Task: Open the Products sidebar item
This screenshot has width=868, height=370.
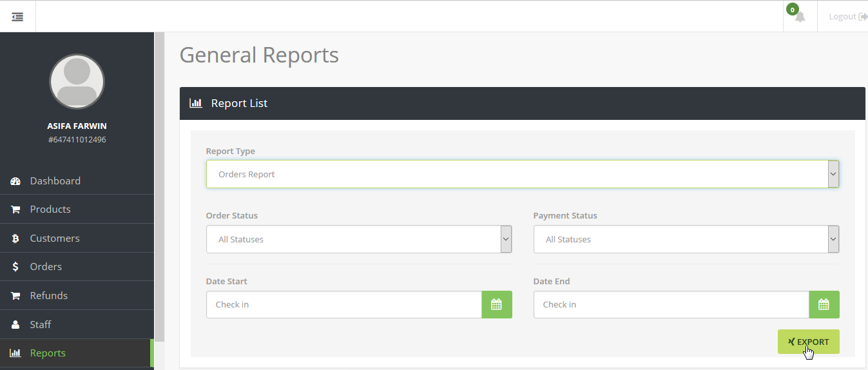Action: click(77, 209)
